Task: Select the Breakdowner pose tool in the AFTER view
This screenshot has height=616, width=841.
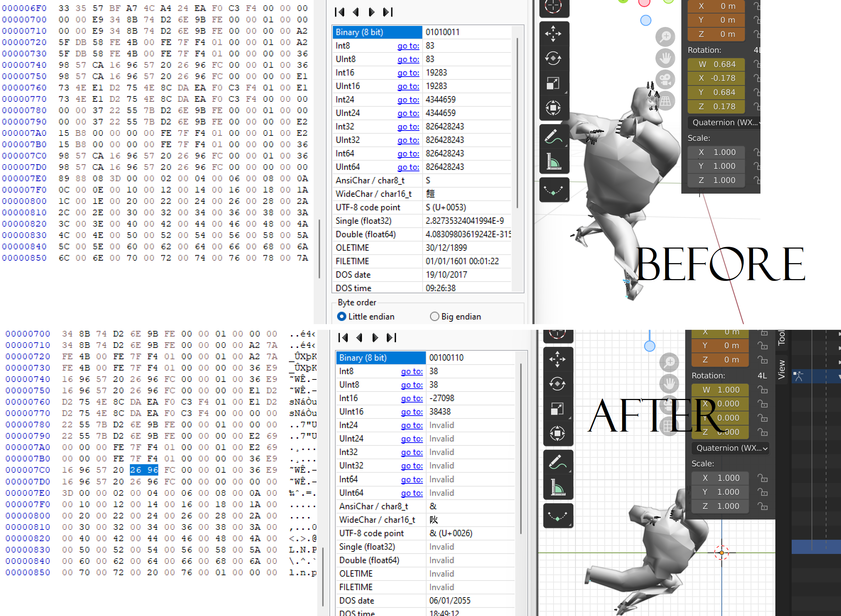Action: tap(558, 515)
